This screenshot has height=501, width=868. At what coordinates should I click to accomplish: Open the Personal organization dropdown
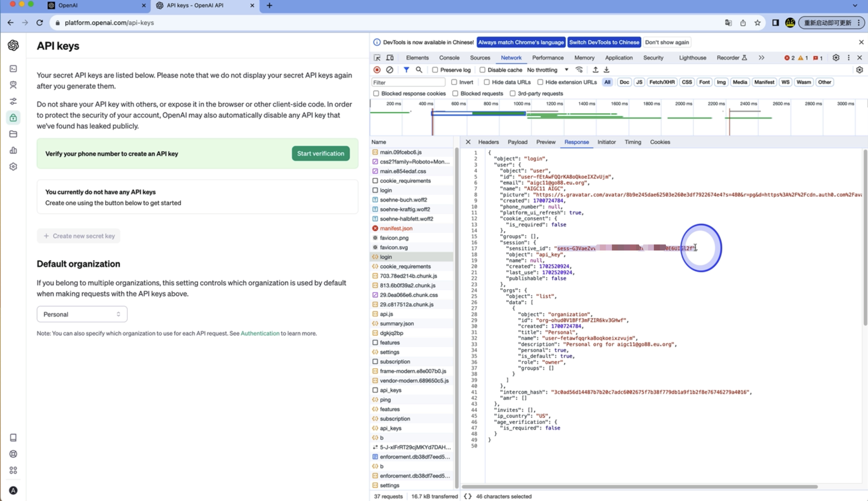pyautogui.click(x=82, y=314)
